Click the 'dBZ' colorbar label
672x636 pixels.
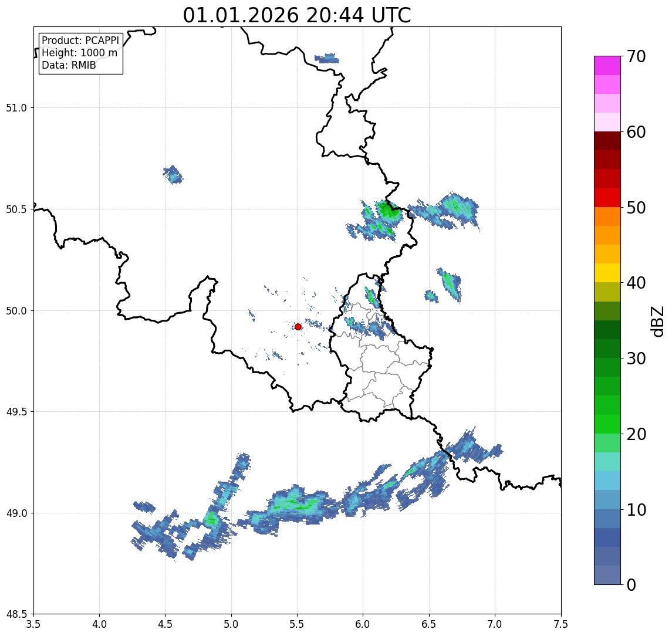[x=657, y=322]
